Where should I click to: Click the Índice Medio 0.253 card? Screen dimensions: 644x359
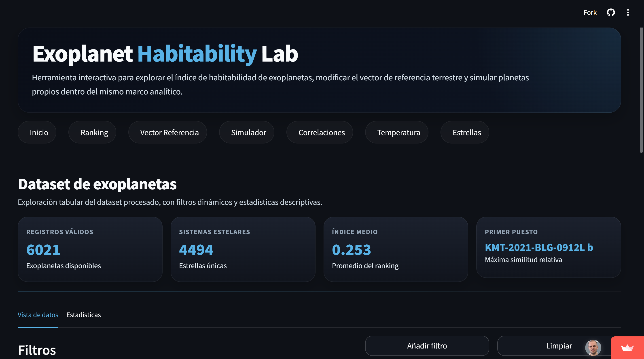396,249
